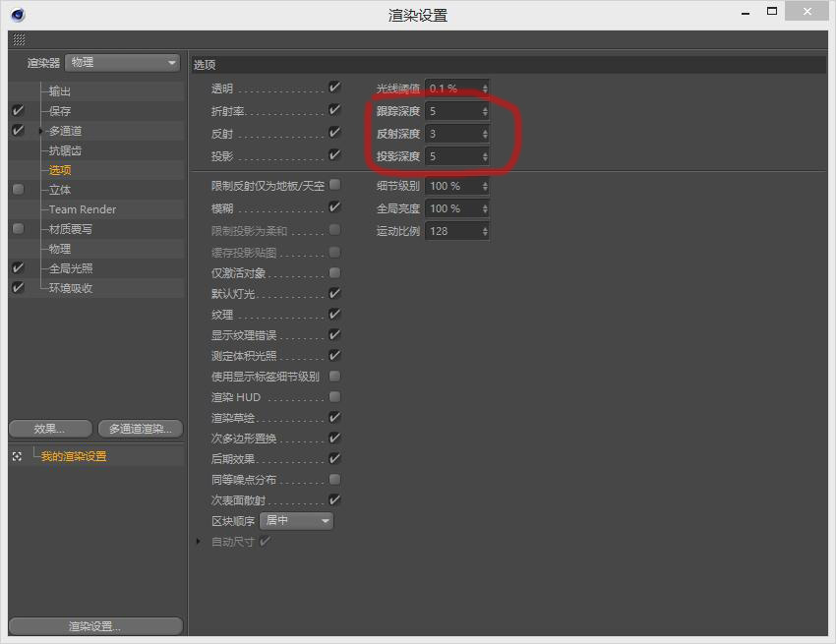Viewport: 836px width, 644px height.
Task: Enable the 材质覆写 checkbox in the list
Action: [x=18, y=229]
